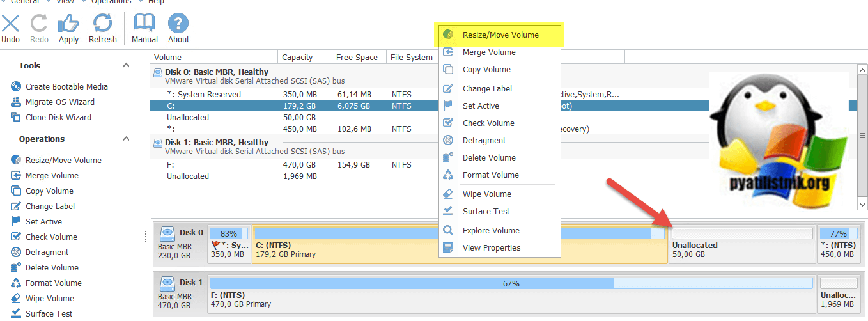Image resolution: width=868 pixels, height=321 pixels.
Task: Launch Migrate OS Wizard from sidebar
Action: 59,102
